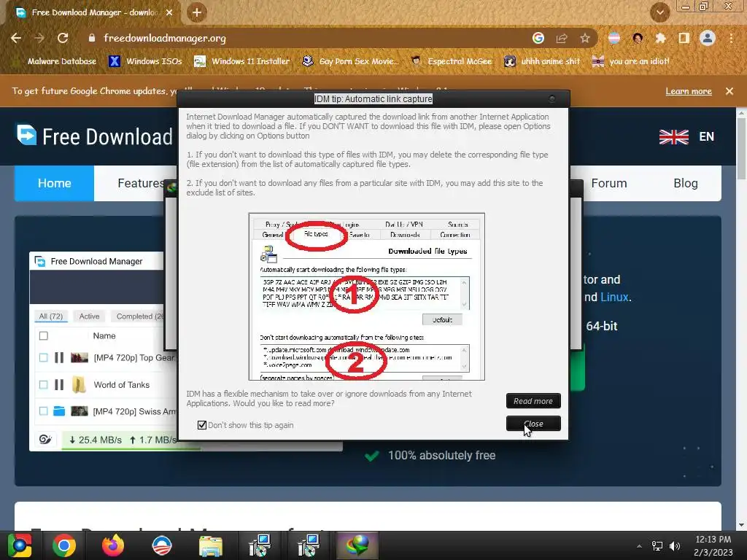Open uhhh anime shit bookmark
The image size is (747, 560).
pos(543,61)
